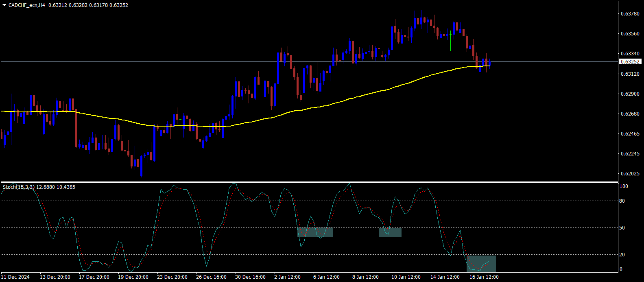Select the shaded stochastic rectangle above 6 Jan 12:00
The image size is (644, 282).
[x=315, y=232]
